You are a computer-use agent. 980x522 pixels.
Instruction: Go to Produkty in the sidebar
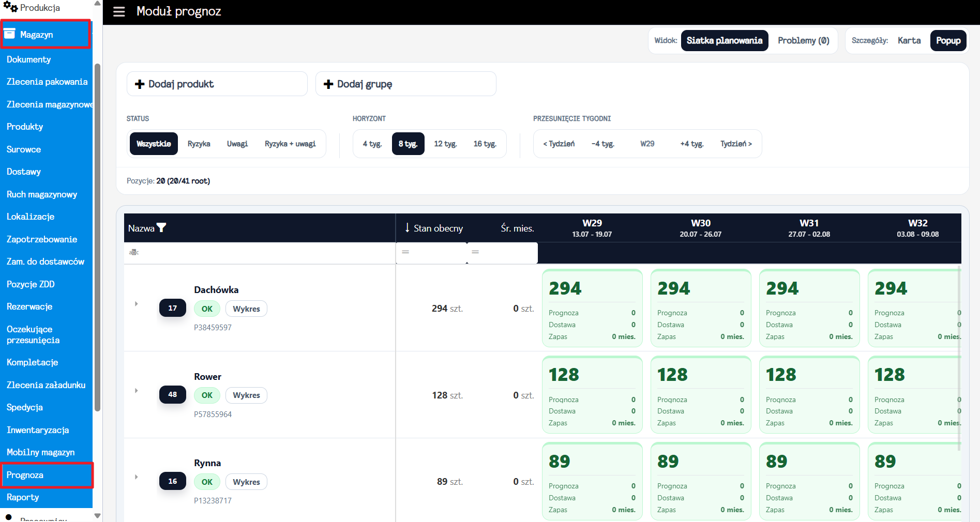coord(25,127)
